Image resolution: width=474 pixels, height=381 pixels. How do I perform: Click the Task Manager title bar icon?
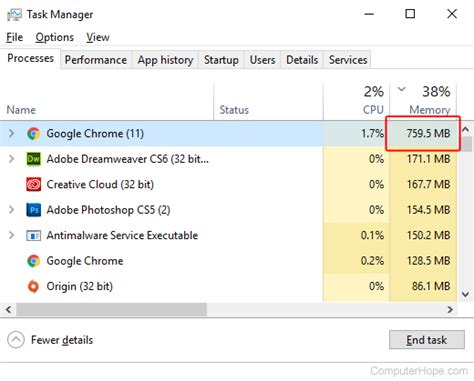click(14, 15)
